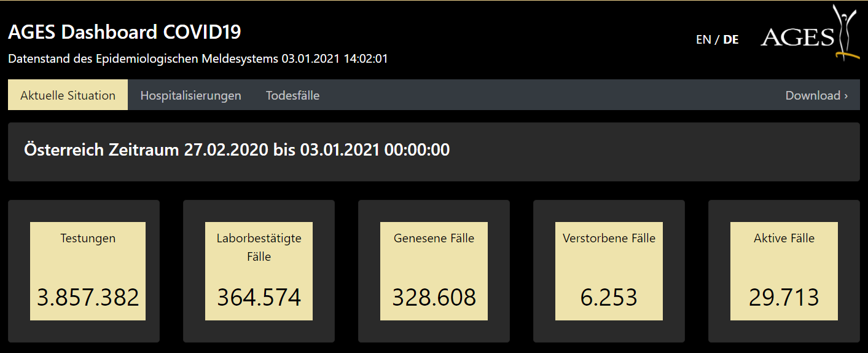Click the Aktive Fälle label
This screenshot has width=868, height=353.
(784, 238)
